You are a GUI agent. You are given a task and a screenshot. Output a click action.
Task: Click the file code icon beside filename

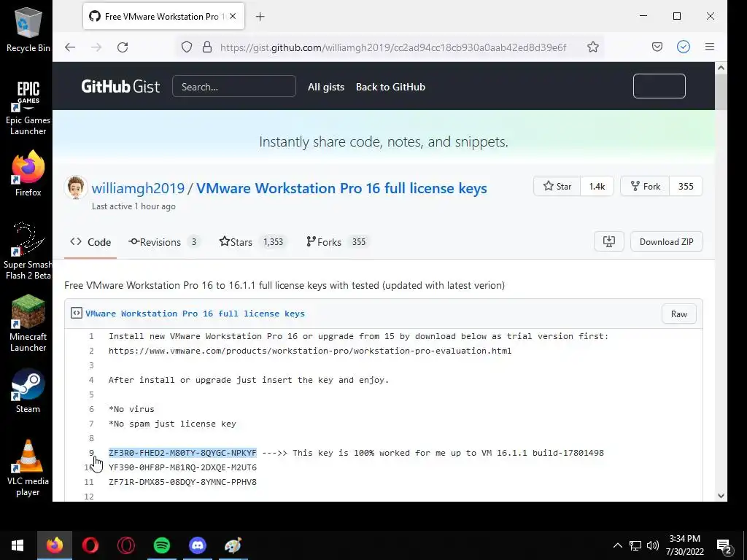(76, 313)
